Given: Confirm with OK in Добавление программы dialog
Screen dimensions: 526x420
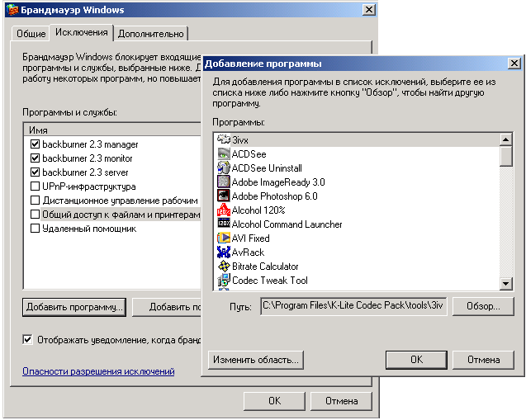Looking at the screenshot, I should click(x=416, y=360).
